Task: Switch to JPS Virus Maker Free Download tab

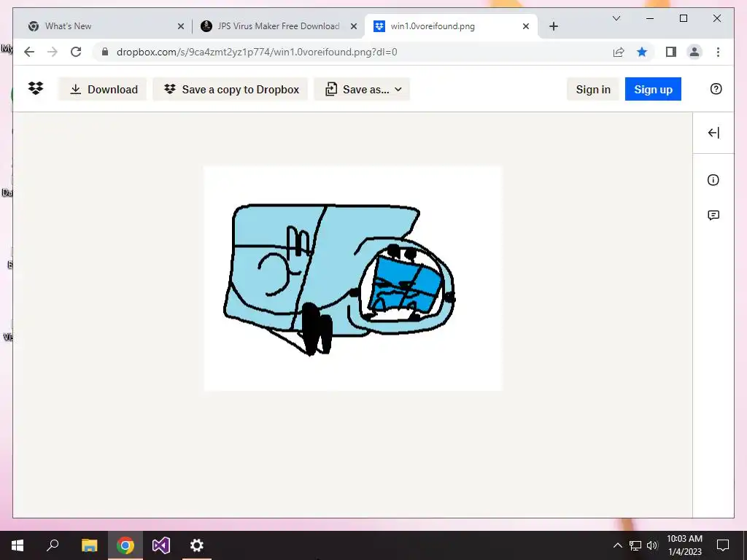Action: [278, 26]
